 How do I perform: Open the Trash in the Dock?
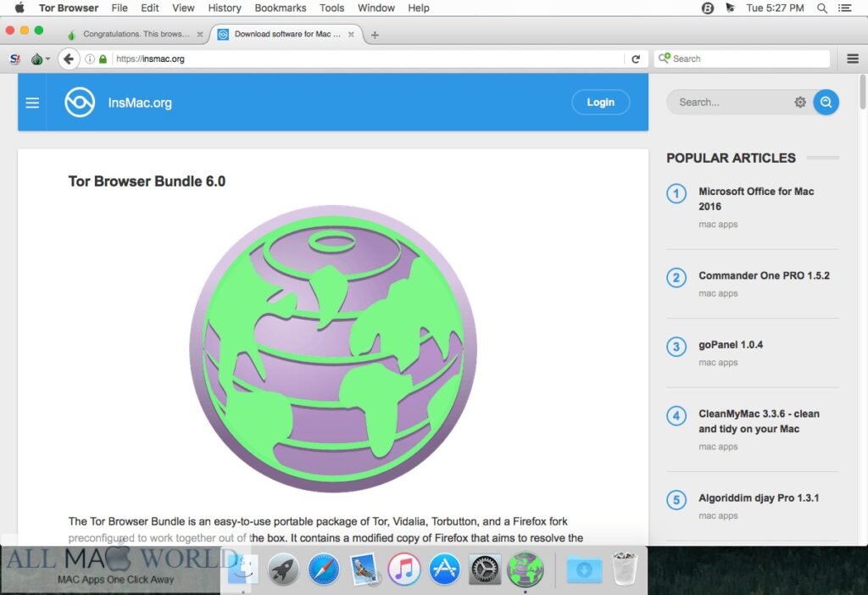625,569
